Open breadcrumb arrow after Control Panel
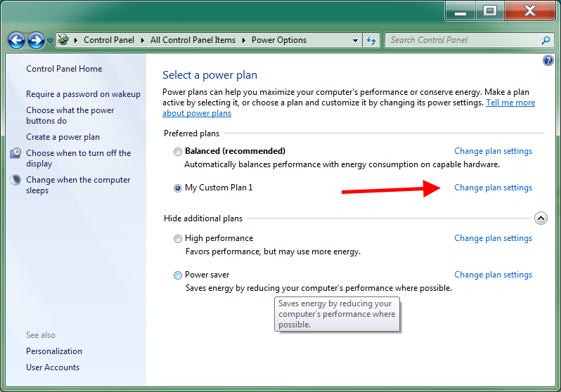561x392 pixels. pos(143,40)
